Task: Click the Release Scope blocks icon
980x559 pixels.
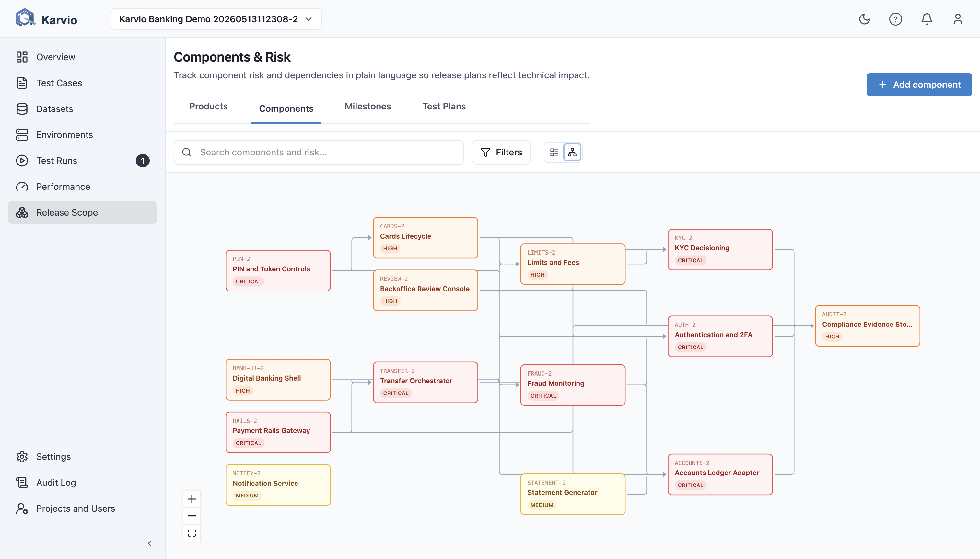Action: click(x=22, y=212)
